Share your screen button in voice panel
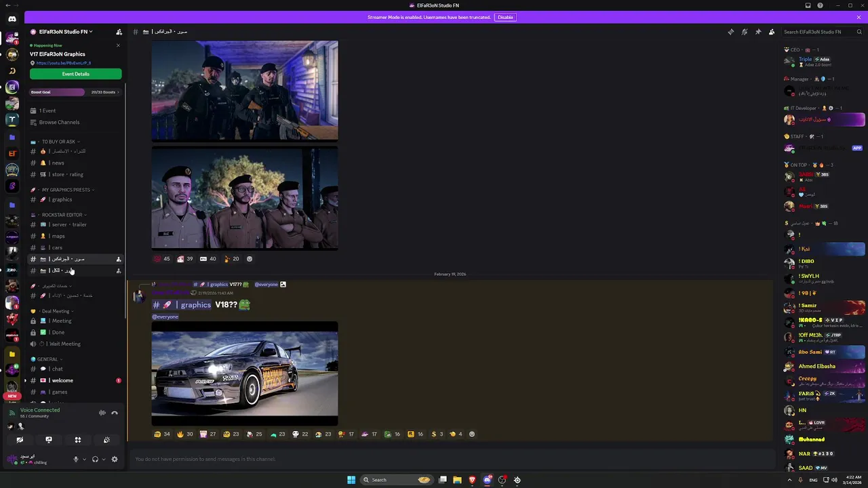Screen dimensions: 868x488 tap(49, 440)
